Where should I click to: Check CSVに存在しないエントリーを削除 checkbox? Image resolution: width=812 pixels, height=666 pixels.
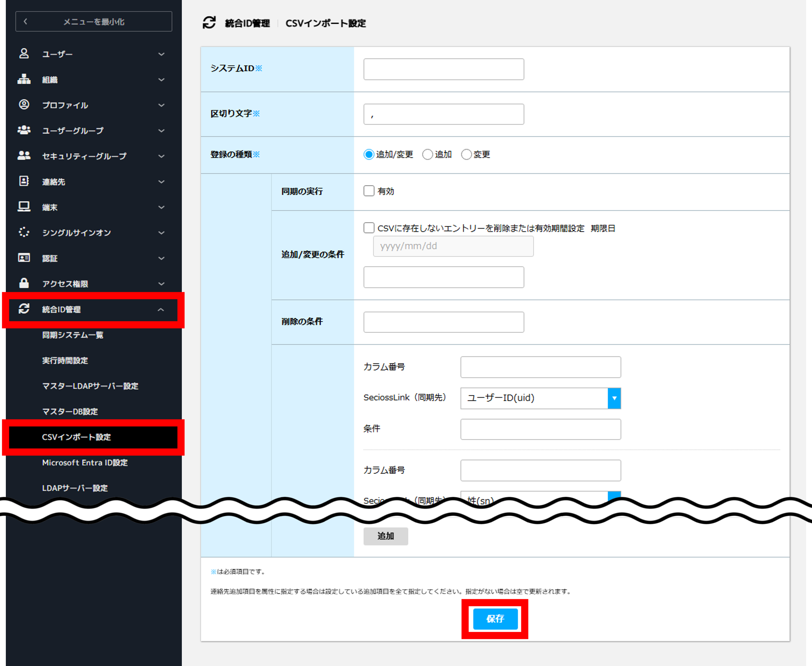coord(369,228)
